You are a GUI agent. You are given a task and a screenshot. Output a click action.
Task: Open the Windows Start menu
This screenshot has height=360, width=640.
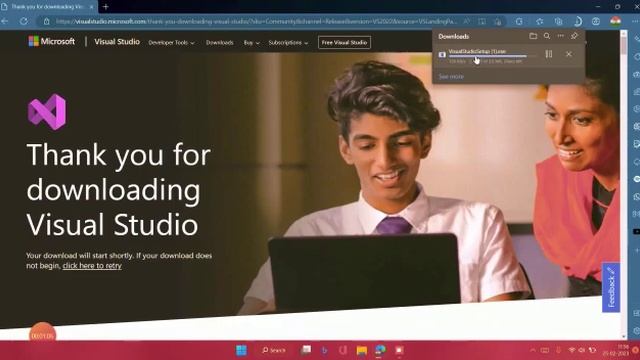click(242, 350)
